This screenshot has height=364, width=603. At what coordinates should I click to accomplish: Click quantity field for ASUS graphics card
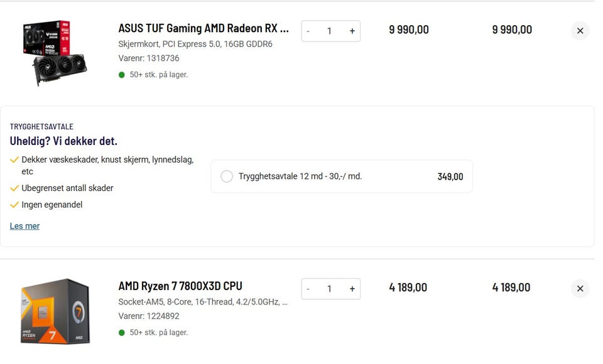(330, 31)
